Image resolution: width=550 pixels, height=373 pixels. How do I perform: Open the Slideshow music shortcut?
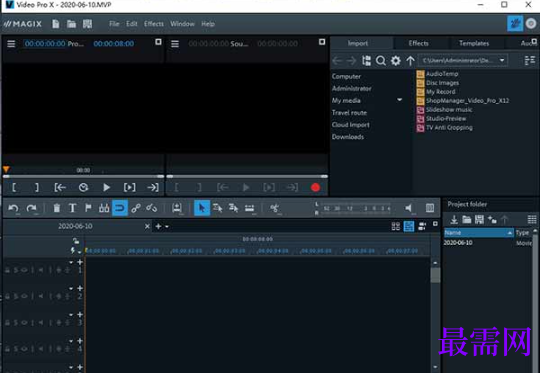click(444, 109)
